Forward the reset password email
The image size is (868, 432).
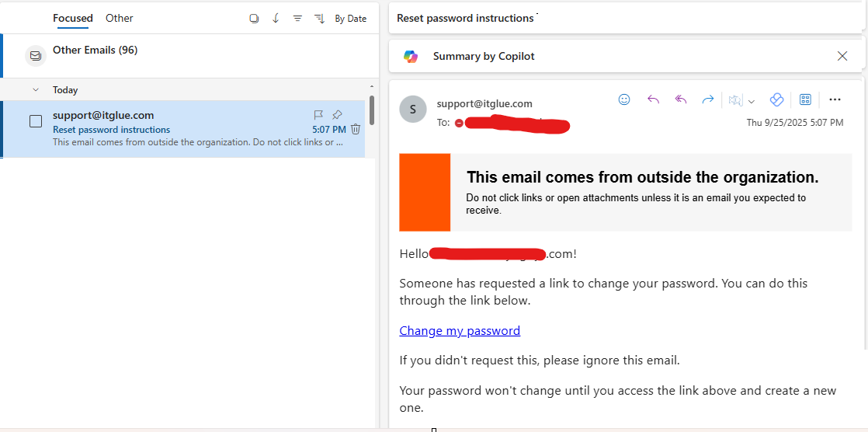tap(708, 99)
